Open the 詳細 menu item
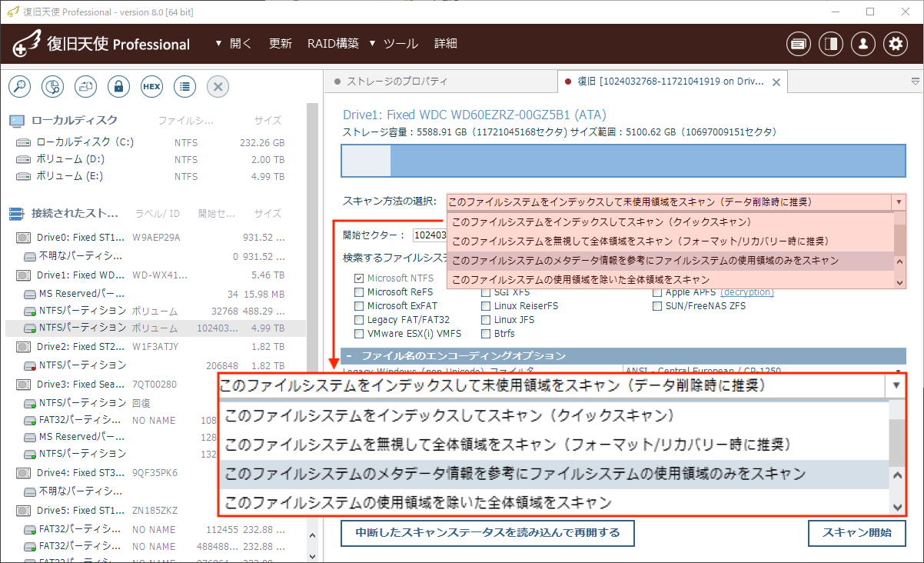924x563 pixels. 446,44
